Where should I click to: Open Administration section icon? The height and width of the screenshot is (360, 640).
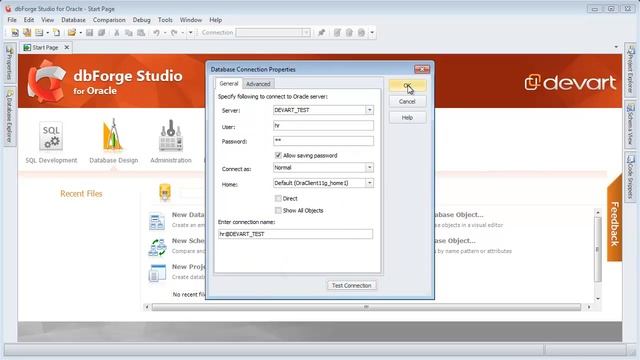(x=171, y=136)
